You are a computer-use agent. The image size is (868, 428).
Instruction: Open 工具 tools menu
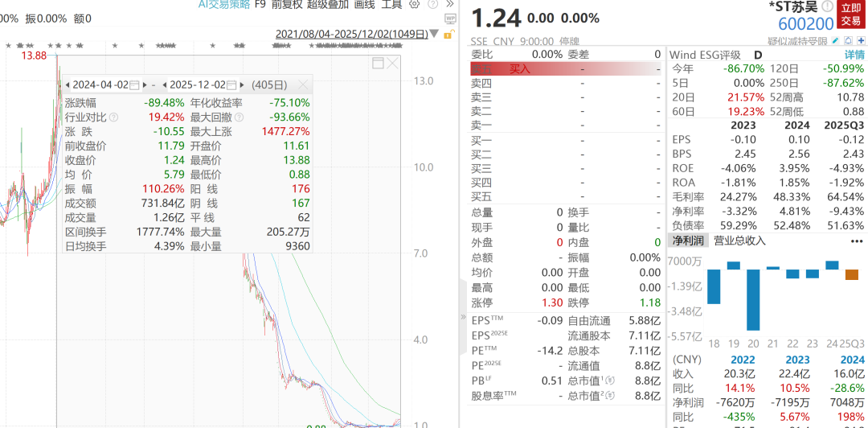(x=392, y=5)
